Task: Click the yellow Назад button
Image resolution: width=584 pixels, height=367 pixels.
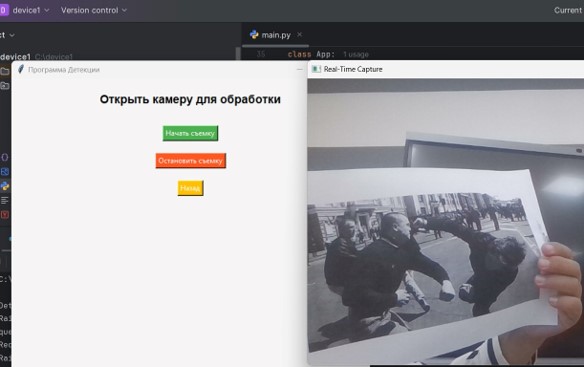Action: (190, 188)
